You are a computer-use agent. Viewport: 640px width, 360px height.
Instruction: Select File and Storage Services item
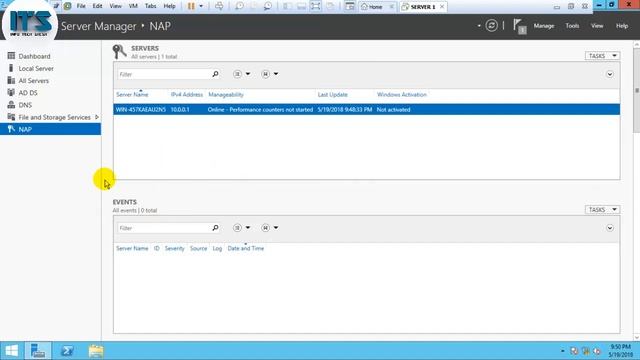(54, 118)
